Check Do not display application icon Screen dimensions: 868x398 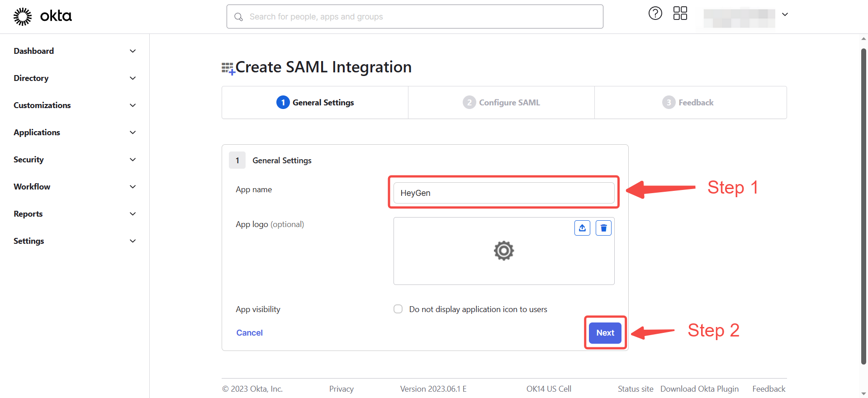point(398,309)
